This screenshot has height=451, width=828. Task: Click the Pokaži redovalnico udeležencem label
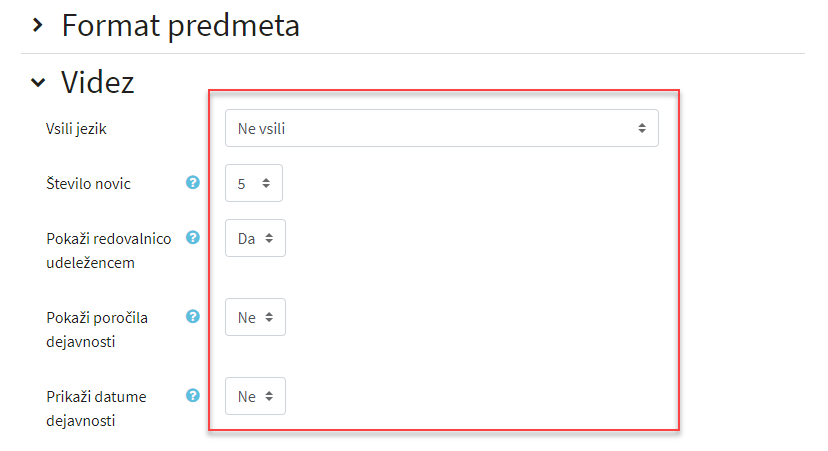(109, 251)
